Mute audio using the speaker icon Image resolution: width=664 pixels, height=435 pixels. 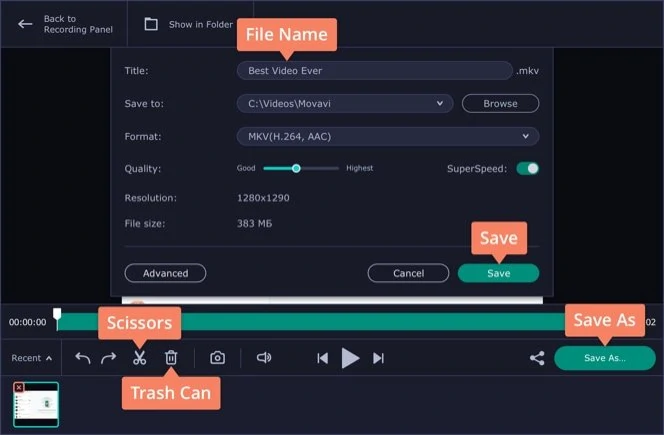coord(264,358)
